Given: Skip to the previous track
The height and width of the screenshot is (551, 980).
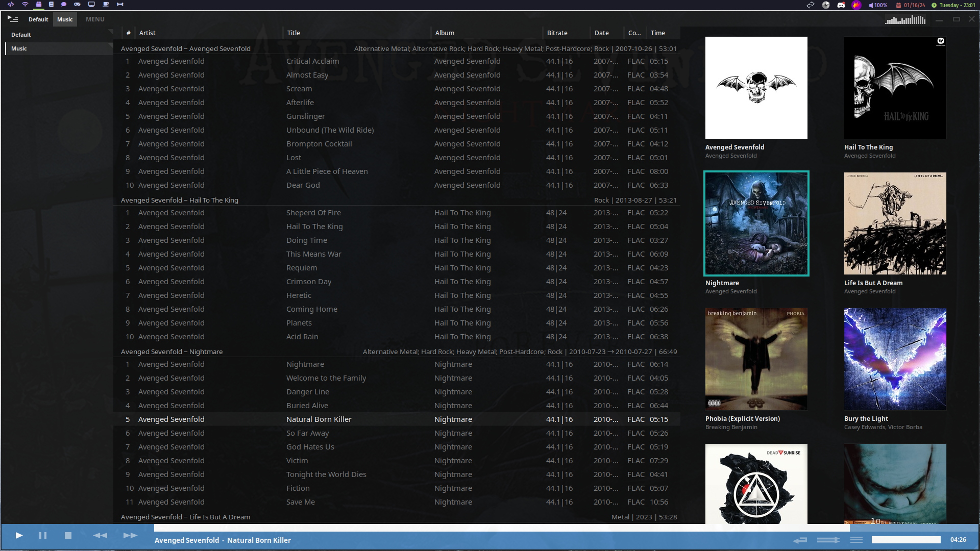Looking at the screenshot, I should (x=100, y=536).
